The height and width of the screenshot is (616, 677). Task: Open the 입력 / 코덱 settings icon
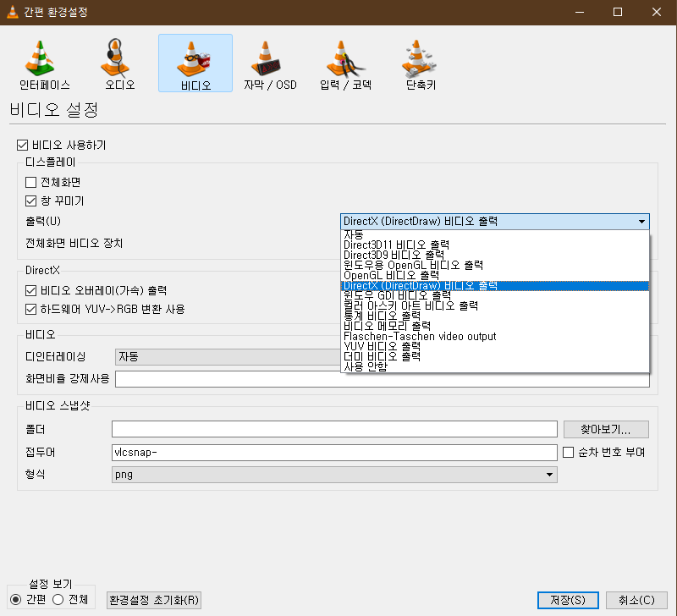pos(345,63)
